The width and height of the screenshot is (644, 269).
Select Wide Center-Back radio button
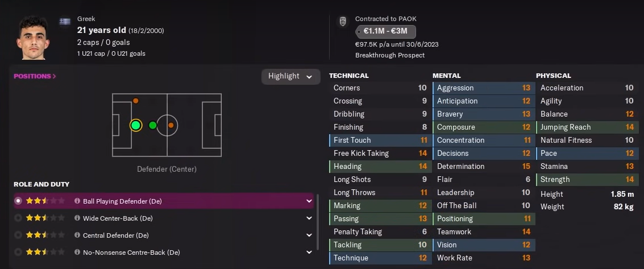pos(18,218)
